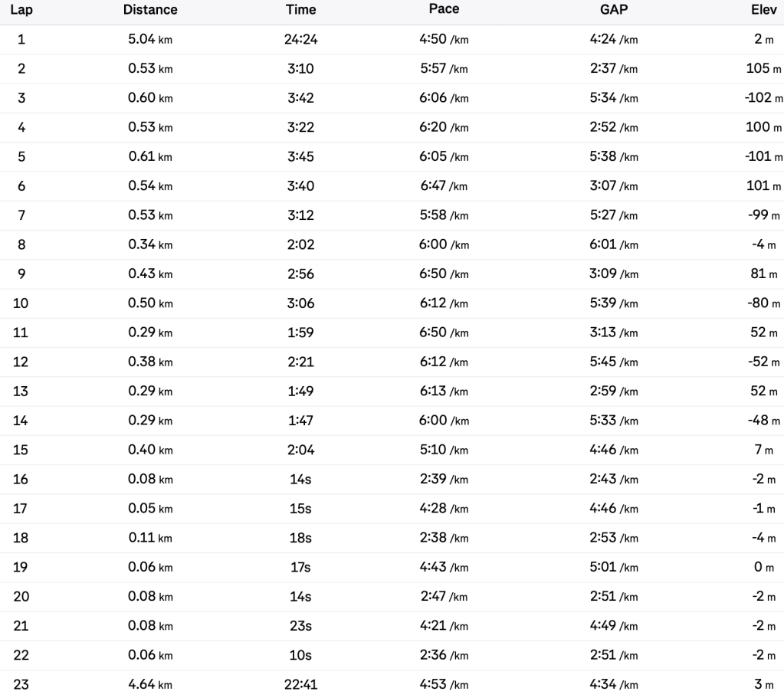
Task: Click lap 13's time of 1:49
Action: coord(300,392)
